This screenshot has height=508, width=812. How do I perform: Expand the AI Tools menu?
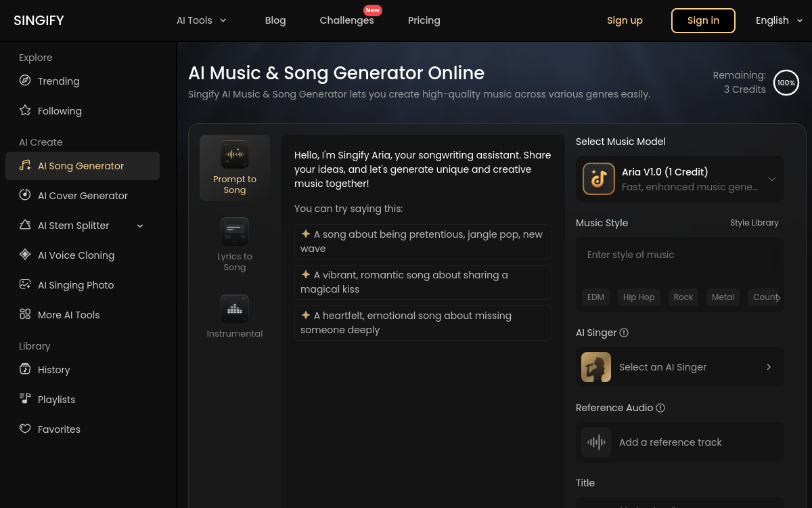point(202,20)
